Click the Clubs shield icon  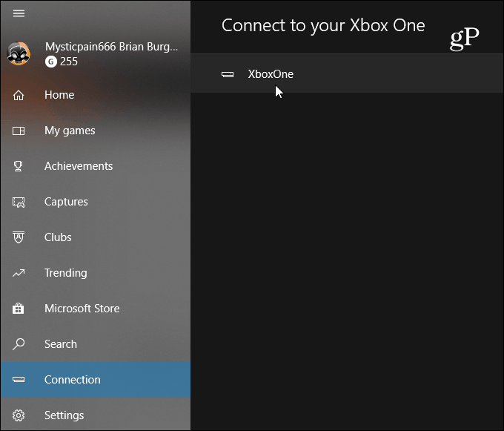tap(19, 237)
